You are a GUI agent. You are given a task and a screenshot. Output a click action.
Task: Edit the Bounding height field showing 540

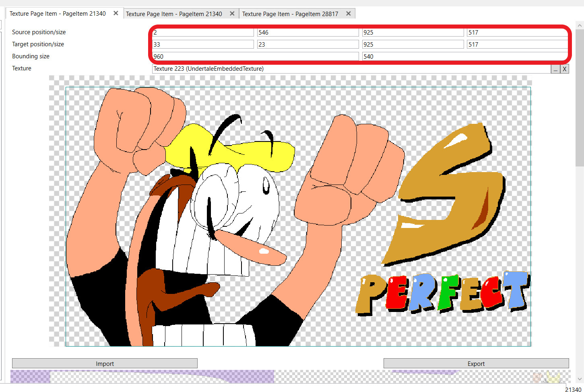click(465, 57)
